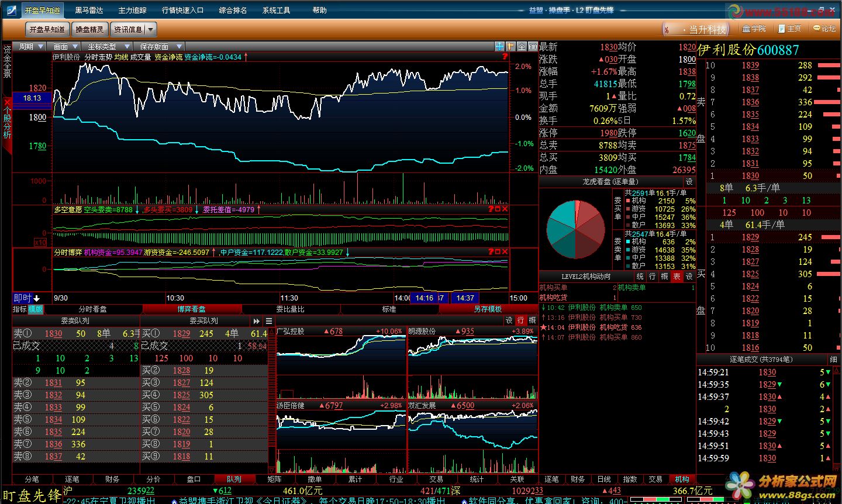Open the 帮助 menu
This screenshot has width=842, height=504.
coord(319,10)
